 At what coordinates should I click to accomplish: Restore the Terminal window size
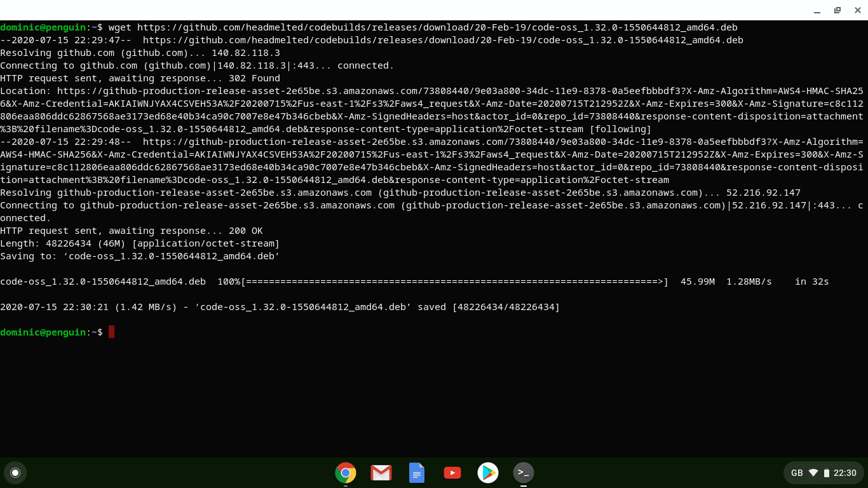[837, 11]
